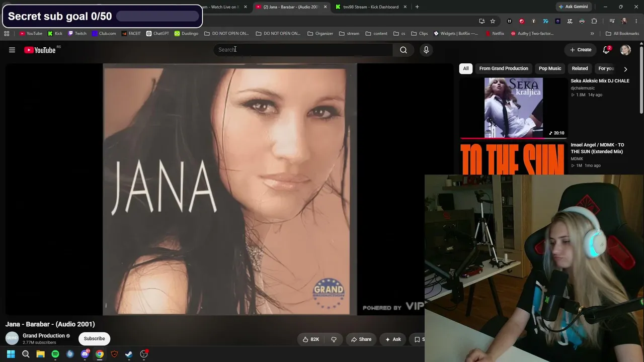Open the Chrome profile avatar
Screen dimensions: 644x362
click(624, 21)
